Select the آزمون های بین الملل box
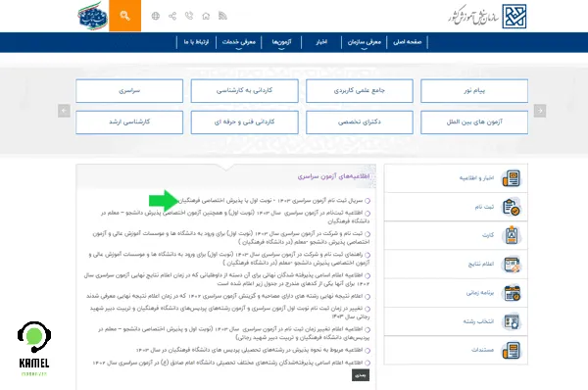The height and width of the screenshot is (390, 588). pyautogui.click(x=474, y=122)
